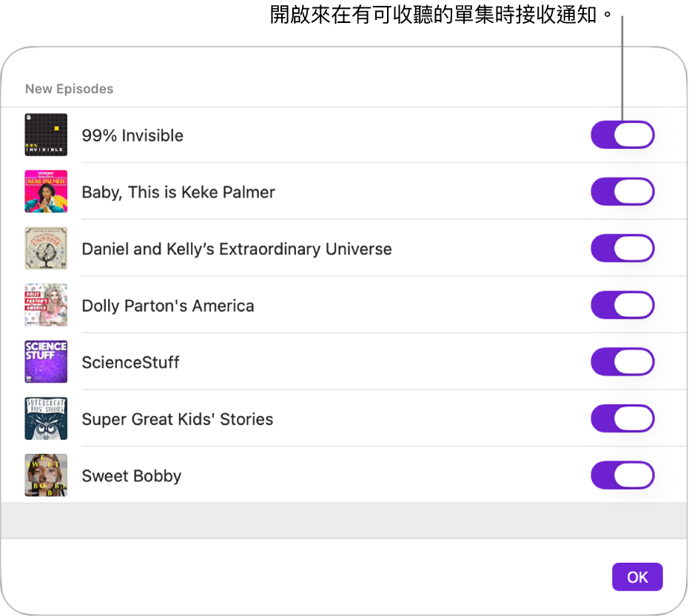
Task: Disable the Baby, This is Keke Palmer toggle
Action: pos(622,192)
